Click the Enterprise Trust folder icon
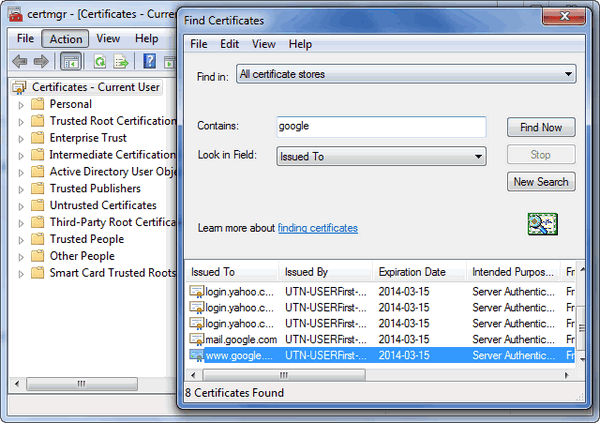This screenshot has width=600, height=423. [x=38, y=137]
